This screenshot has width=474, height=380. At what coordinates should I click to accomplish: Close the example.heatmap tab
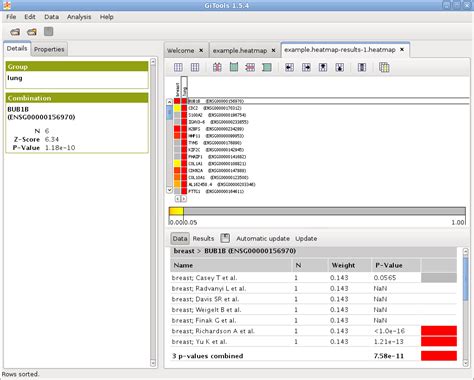coord(273,50)
